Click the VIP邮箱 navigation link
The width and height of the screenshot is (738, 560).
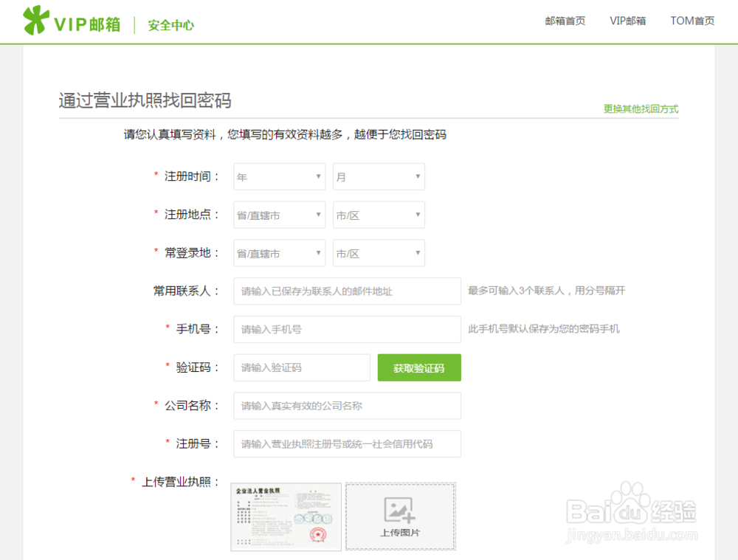click(x=627, y=21)
